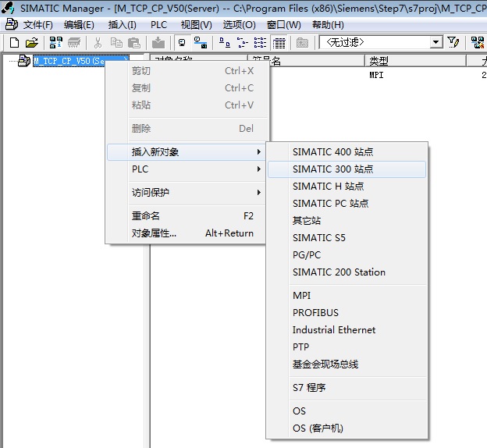Select SIMATIC 400 站点 from the submenu

347,152
